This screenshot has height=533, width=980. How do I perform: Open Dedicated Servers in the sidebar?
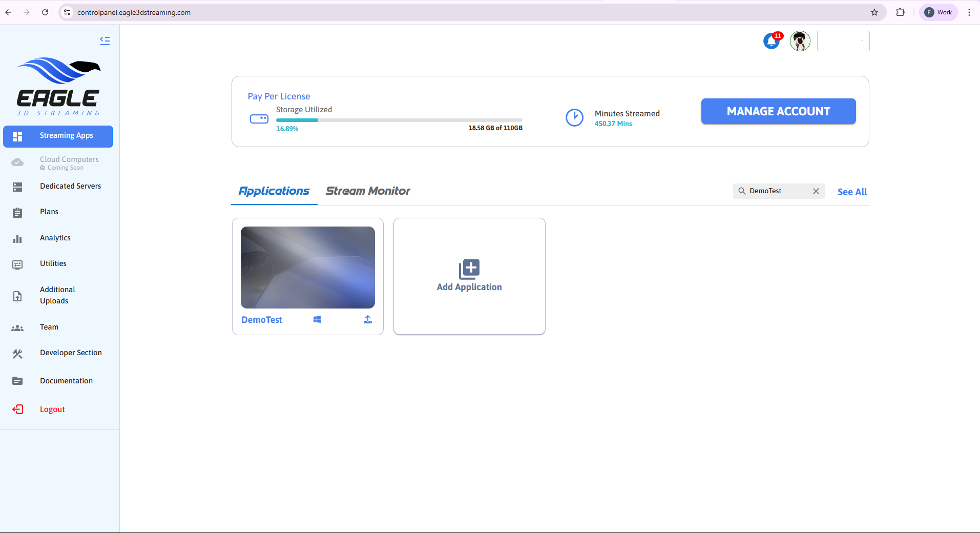click(70, 186)
